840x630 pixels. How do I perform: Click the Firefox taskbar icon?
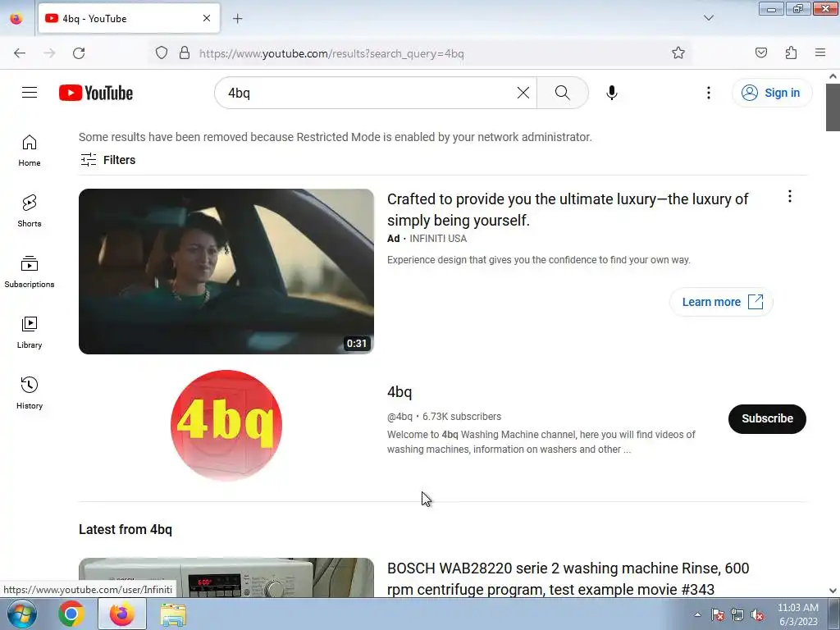pyautogui.click(x=121, y=614)
